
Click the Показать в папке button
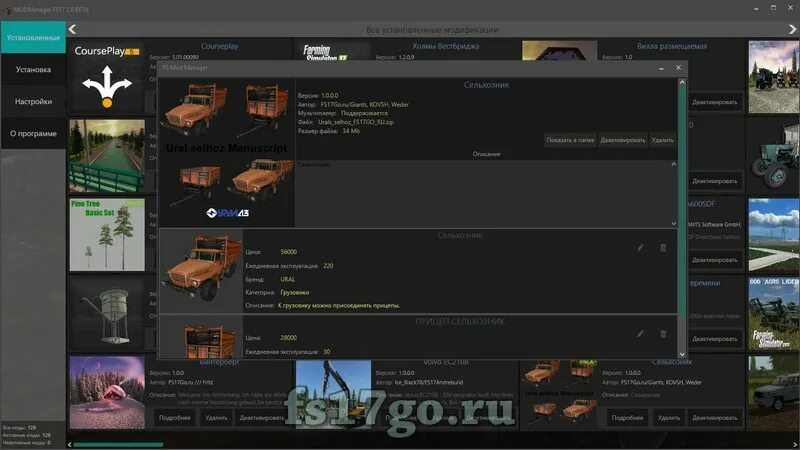pos(570,140)
